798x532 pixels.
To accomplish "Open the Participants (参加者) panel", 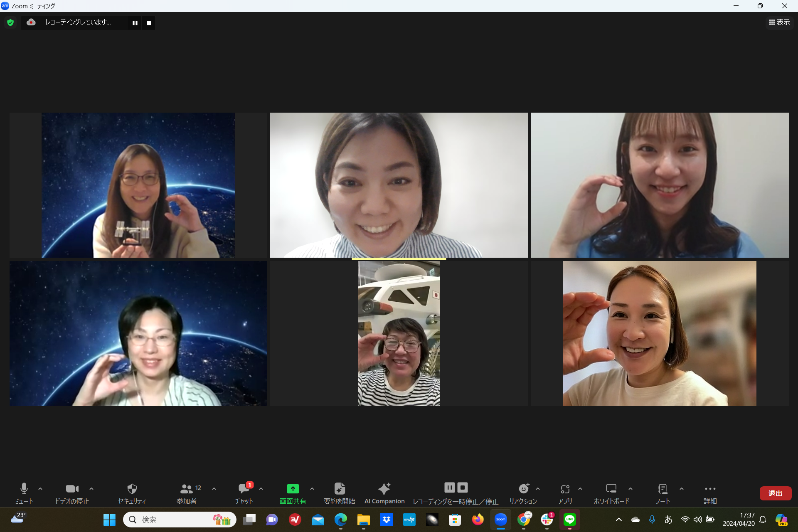I will tap(187, 489).
